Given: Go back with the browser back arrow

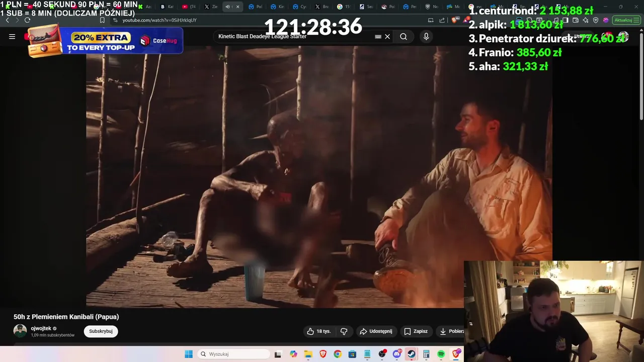Looking at the screenshot, I should pyautogui.click(x=7, y=20).
